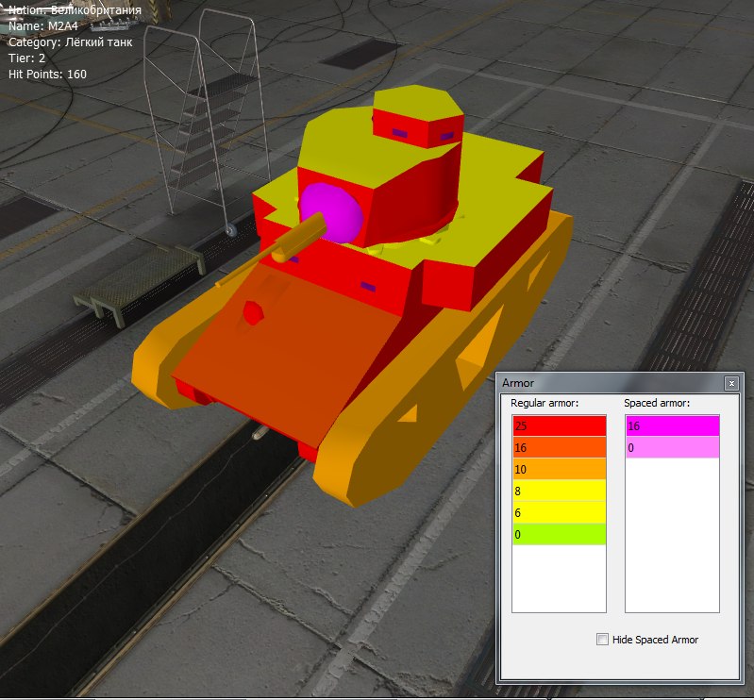Image resolution: width=754 pixels, height=700 pixels.
Task: Click the 'Hide Spaced Armor' label text
Action: (656, 640)
